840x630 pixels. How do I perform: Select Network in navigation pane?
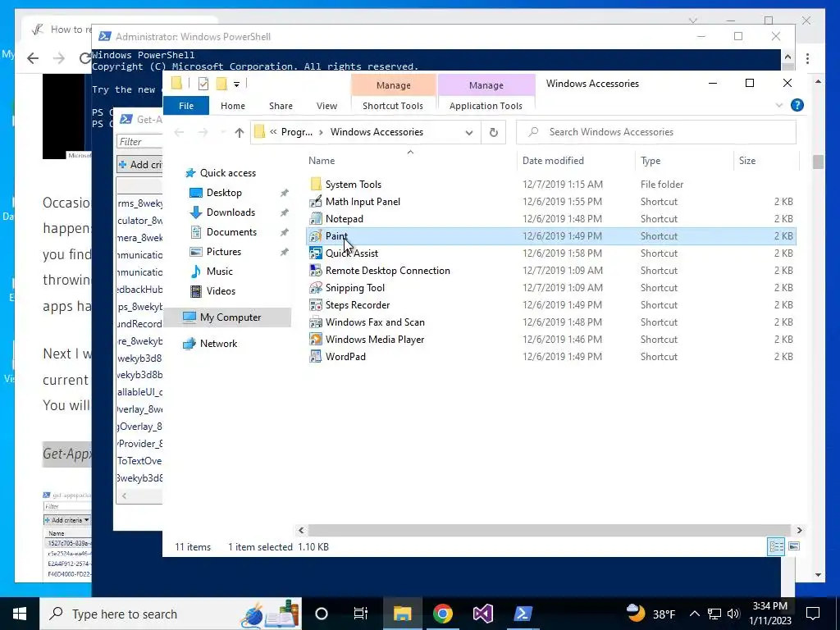coord(218,344)
